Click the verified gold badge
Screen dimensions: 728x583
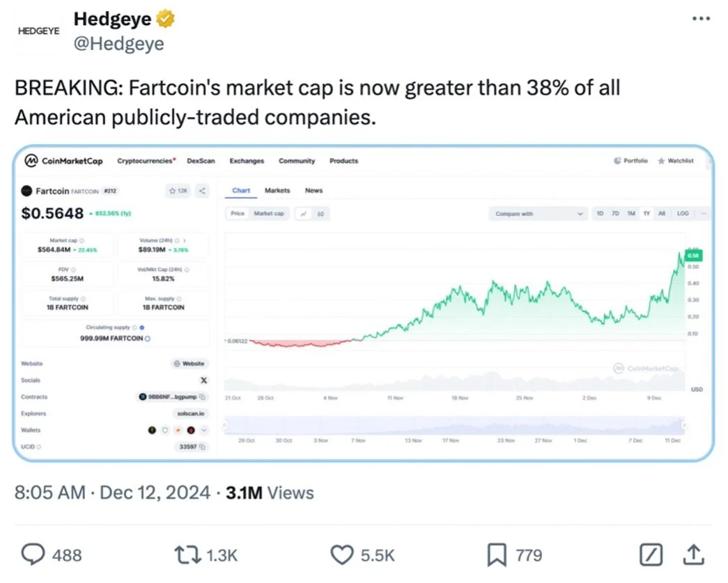pos(165,20)
